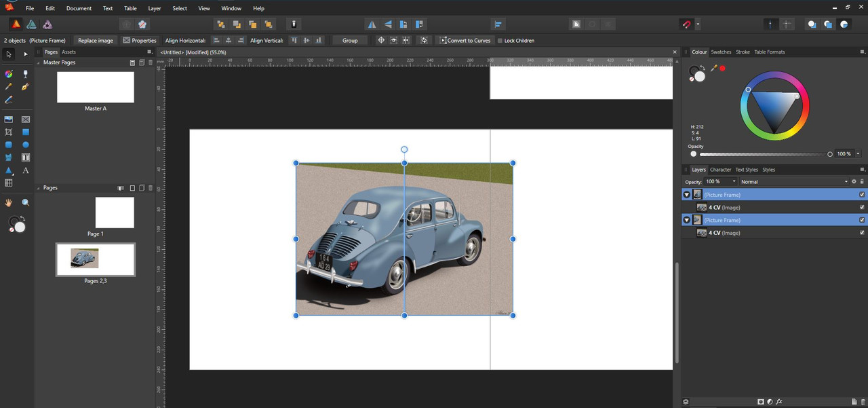Open the Layer menu
The width and height of the screenshot is (868, 408).
pyautogui.click(x=155, y=8)
